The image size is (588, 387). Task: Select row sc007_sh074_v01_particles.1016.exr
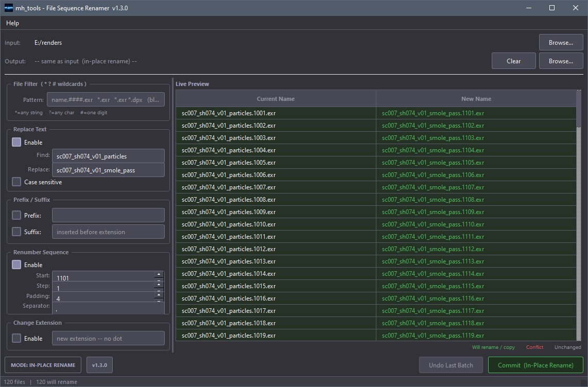[x=275, y=298]
